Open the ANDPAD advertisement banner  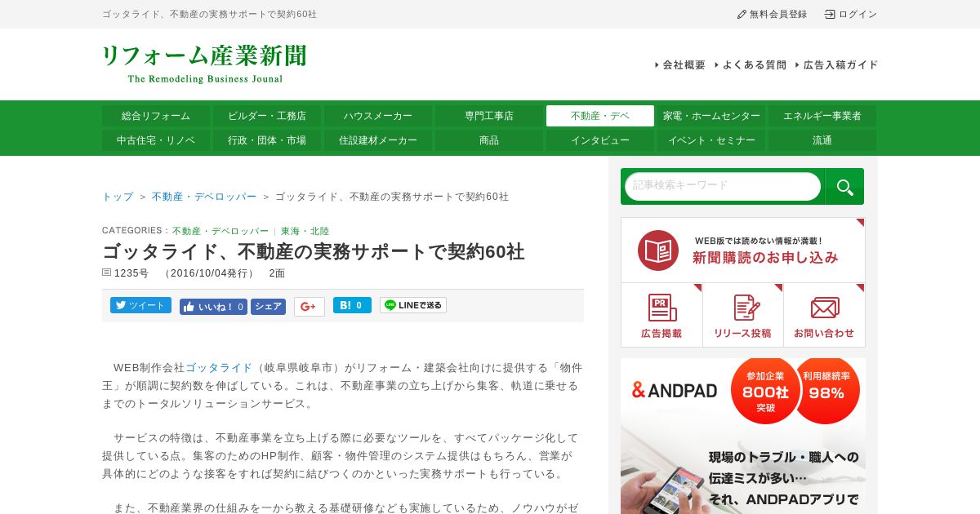[743, 436]
